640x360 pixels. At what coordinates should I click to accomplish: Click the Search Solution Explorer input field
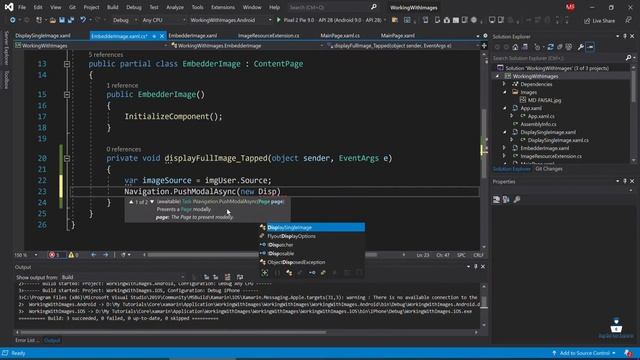click(559, 58)
